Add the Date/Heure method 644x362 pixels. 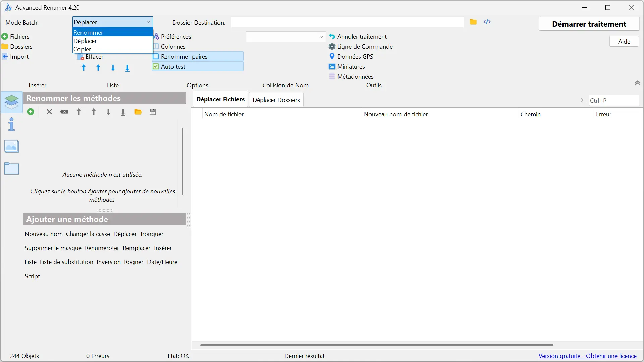162,262
